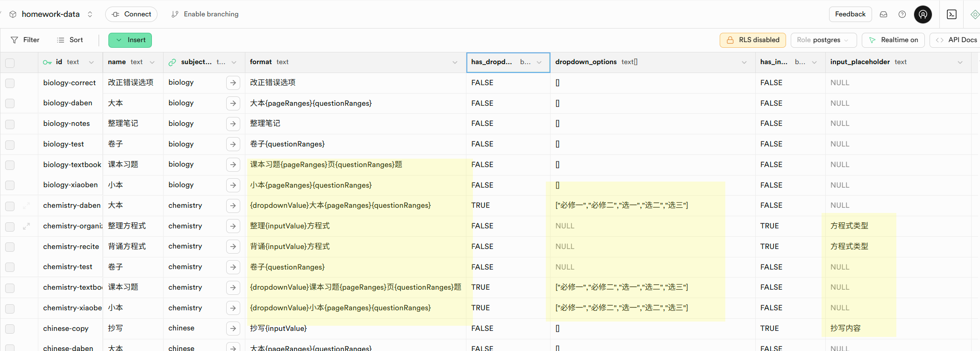This screenshot has height=351, width=980.
Task: Open the help question mark icon
Action: pos(902,15)
